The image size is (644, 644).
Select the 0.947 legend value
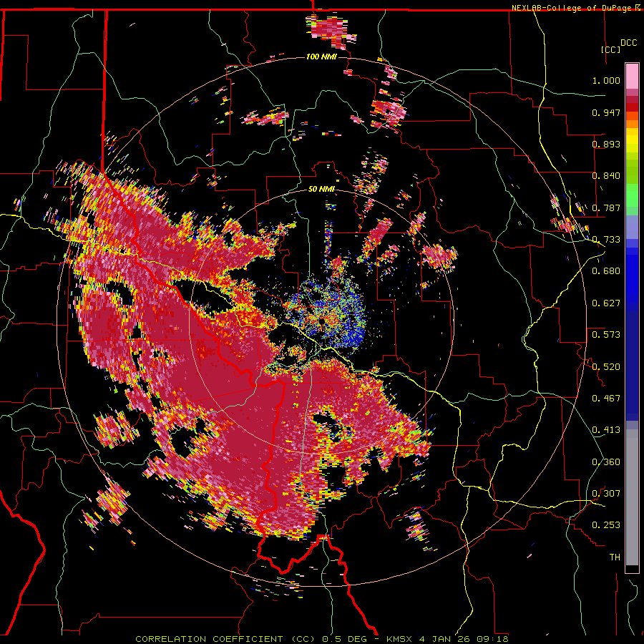click(x=606, y=112)
